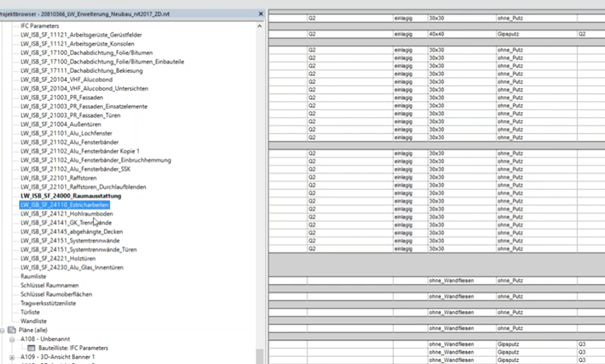This screenshot has width=605, height=364.
Task: Click the Projektbrowser title bar text
Action: point(84,14)
